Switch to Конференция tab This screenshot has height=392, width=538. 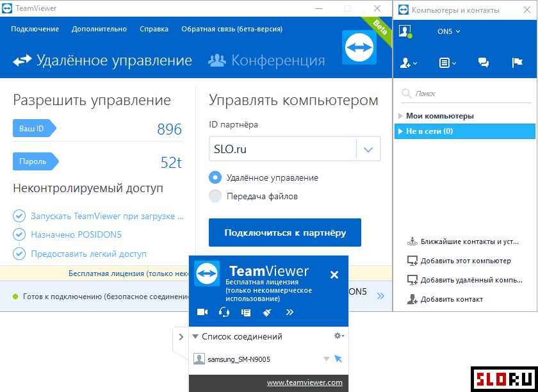[266, 60]
